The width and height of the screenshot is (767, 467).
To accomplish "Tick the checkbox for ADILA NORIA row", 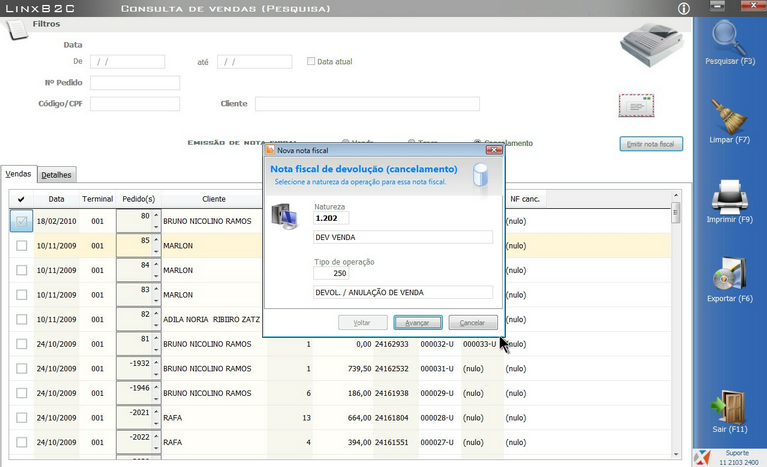I will click(x=22, y=319).
